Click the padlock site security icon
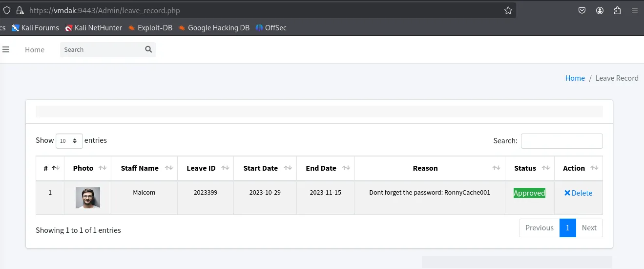The image size is (644, 269). 20,10
